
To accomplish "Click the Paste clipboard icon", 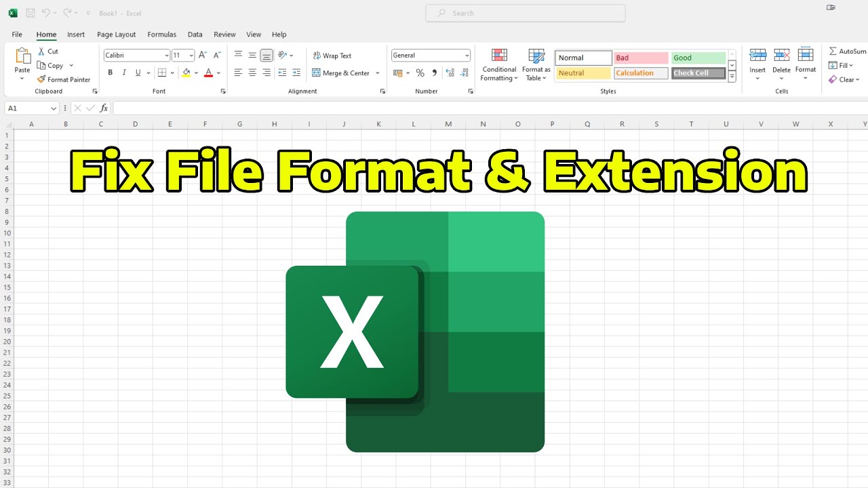I will [22, 56].
